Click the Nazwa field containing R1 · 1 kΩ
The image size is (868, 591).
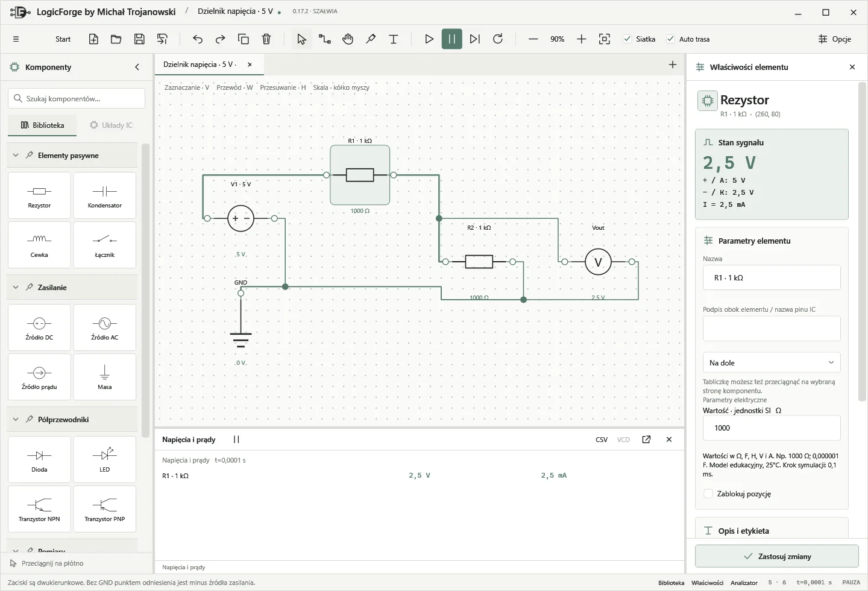[x=772, y=278]
